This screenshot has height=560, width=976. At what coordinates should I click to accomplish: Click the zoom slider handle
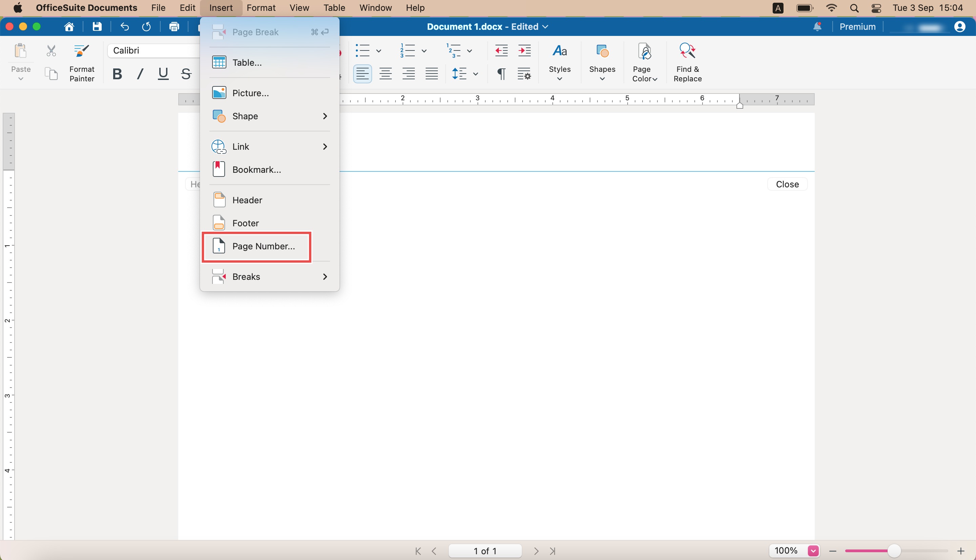[894, 551]
